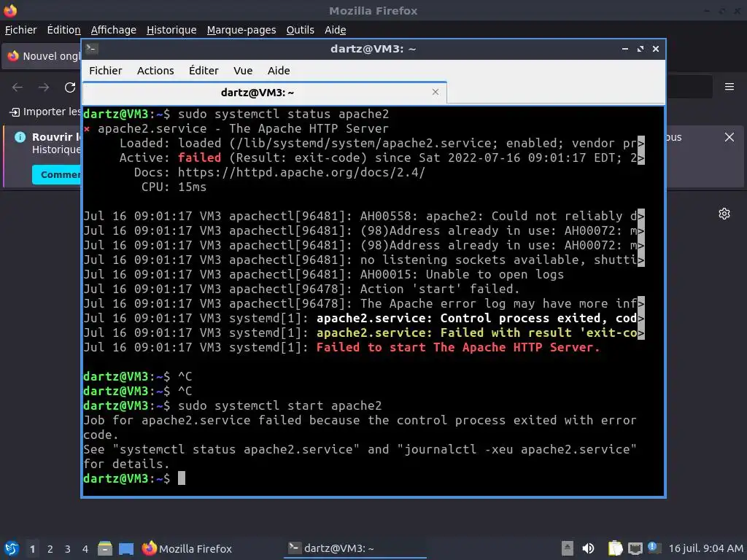Click the 'sudo systemctl start apache2' command
The image size is (747, 560).
click(279, 405)
